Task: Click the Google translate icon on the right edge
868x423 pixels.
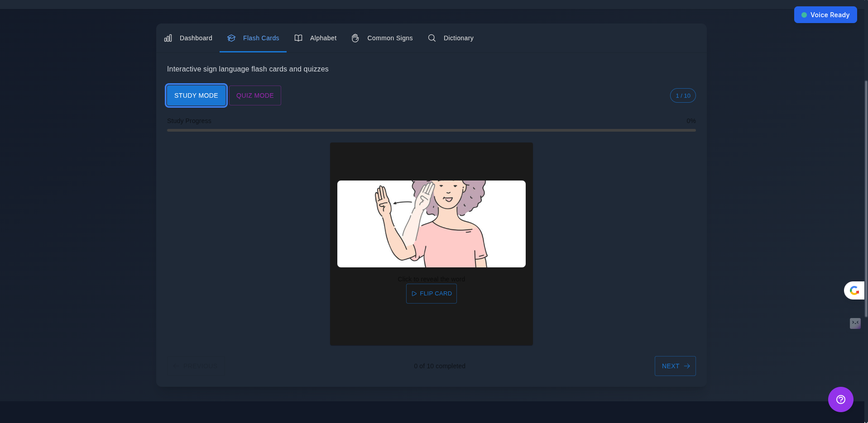Action: pyautogui.click(x=854, y=290)
